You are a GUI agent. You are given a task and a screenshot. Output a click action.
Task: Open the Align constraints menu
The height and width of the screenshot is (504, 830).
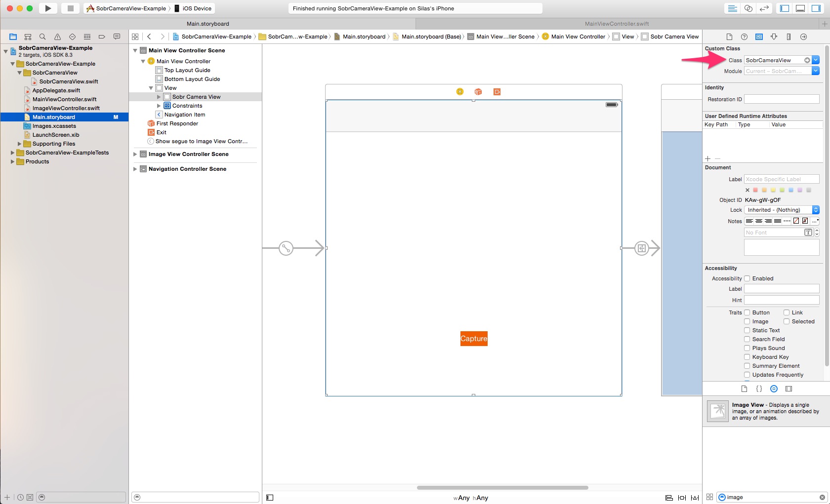coord(669,498)
